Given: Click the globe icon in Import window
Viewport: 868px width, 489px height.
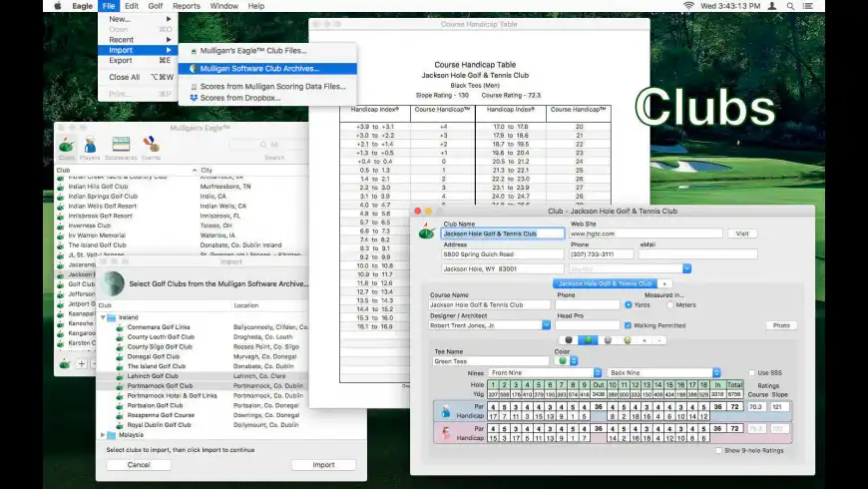Looking at the screenshot, I should pos(114,283).
